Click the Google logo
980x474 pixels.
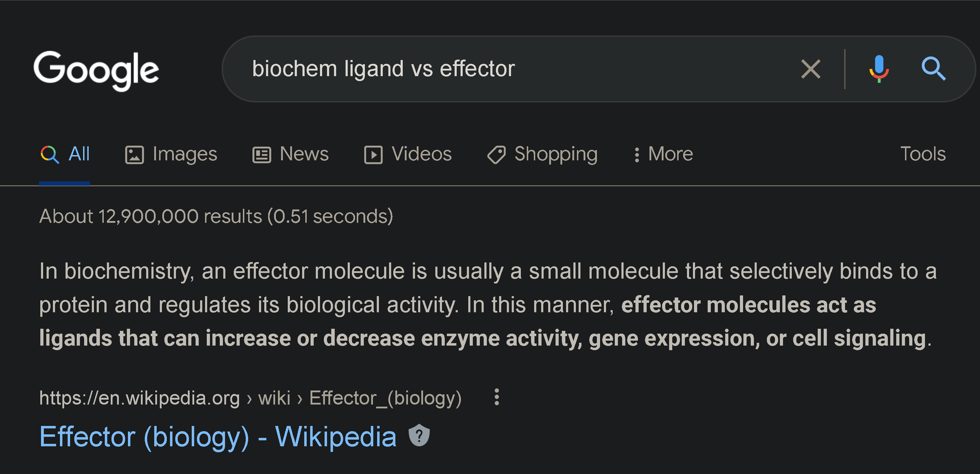96,70
